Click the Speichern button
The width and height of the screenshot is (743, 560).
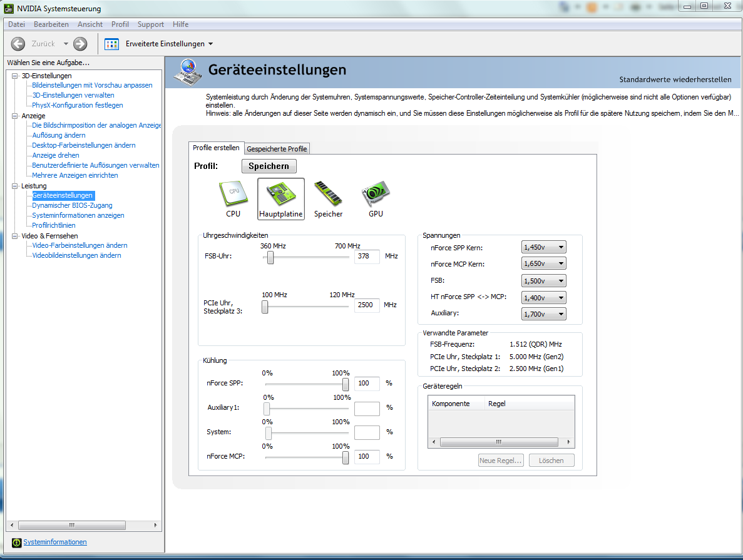pos(269,166)
